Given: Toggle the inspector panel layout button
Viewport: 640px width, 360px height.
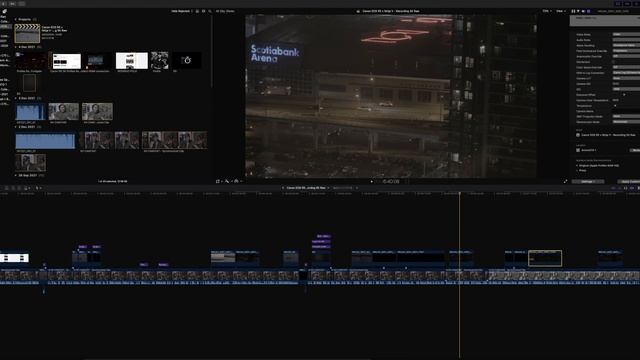Looking at the screenshot, I should [x=636, y=4].
